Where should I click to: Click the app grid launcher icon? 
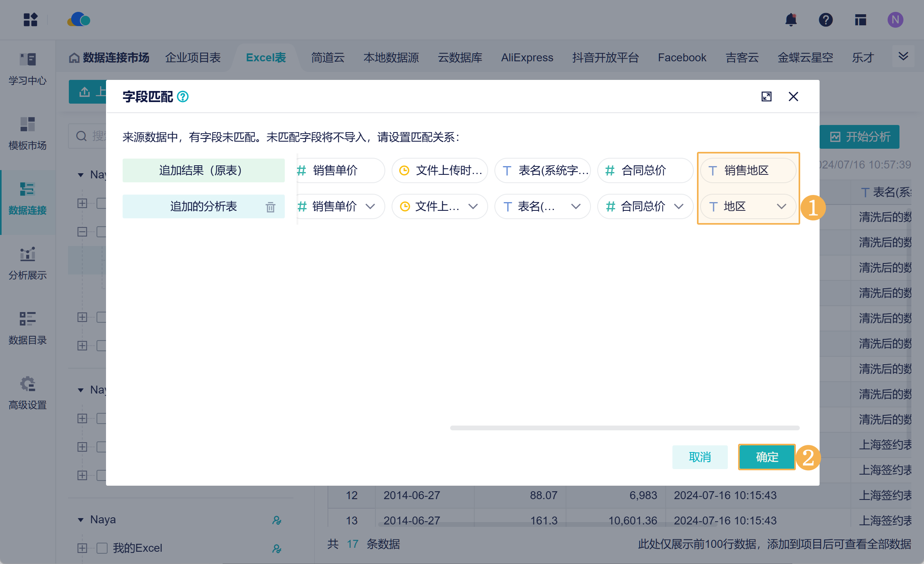(30, 20)
